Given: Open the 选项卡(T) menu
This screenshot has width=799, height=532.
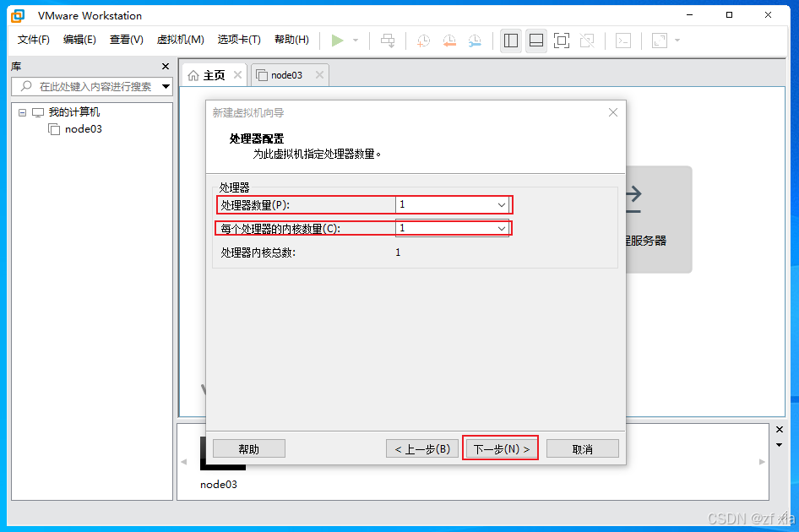Looking at the screenshot, I should [x=239, y=40].
